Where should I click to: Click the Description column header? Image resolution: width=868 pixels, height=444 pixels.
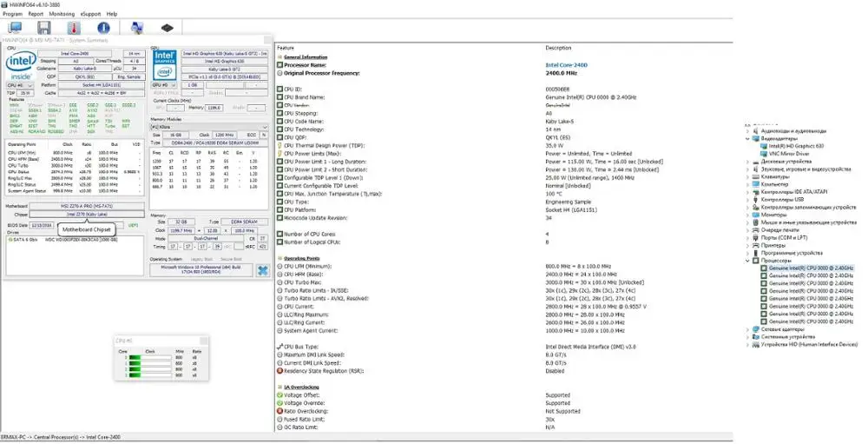point(558,49)
